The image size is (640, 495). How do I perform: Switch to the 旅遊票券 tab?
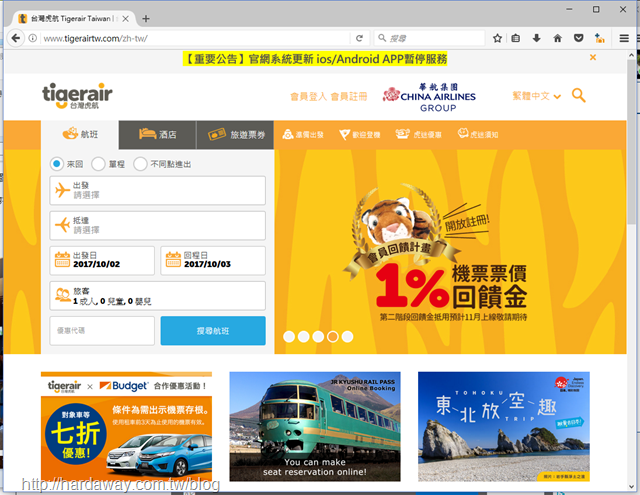[x=236, y=134]
